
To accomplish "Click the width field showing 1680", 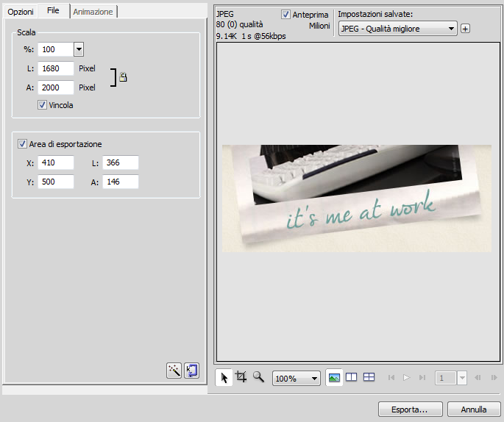I will (x=56, y=68).
